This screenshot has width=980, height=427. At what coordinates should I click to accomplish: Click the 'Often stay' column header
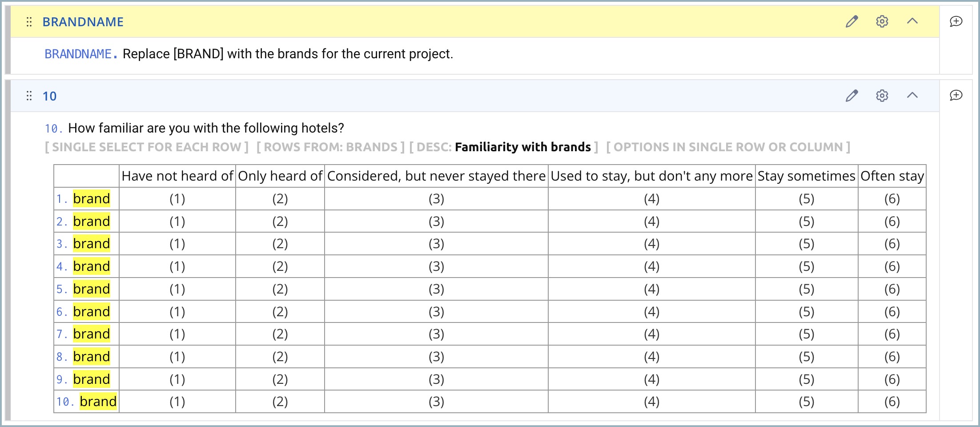[892, 176]
